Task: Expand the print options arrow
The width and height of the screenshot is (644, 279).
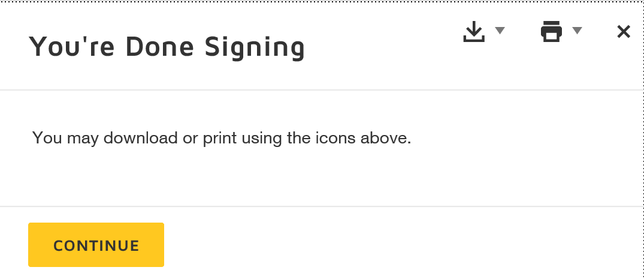Action: pyautogui.click(x=577, y=31)
